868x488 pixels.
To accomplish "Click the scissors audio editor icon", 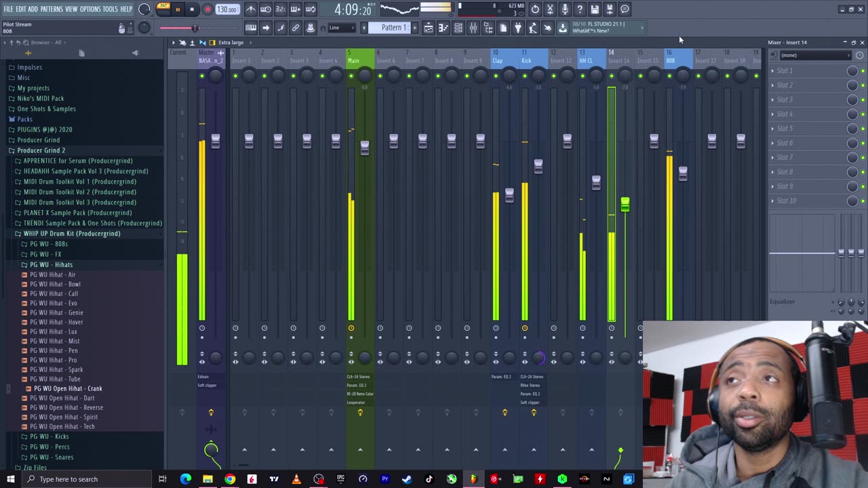I will [x=550, y=9].
